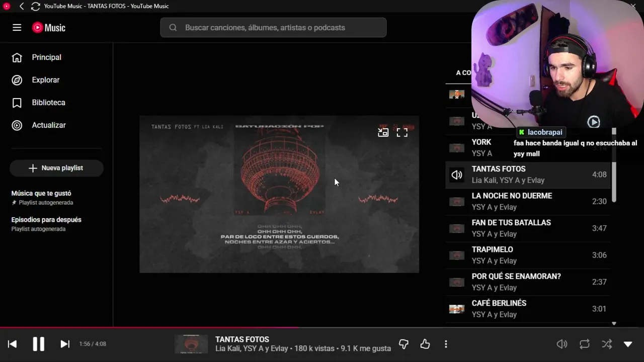Play POR QUÉ SE ENAMORAN? from the queue
Viewport: 644px width, 362px height.
(528, 282)
